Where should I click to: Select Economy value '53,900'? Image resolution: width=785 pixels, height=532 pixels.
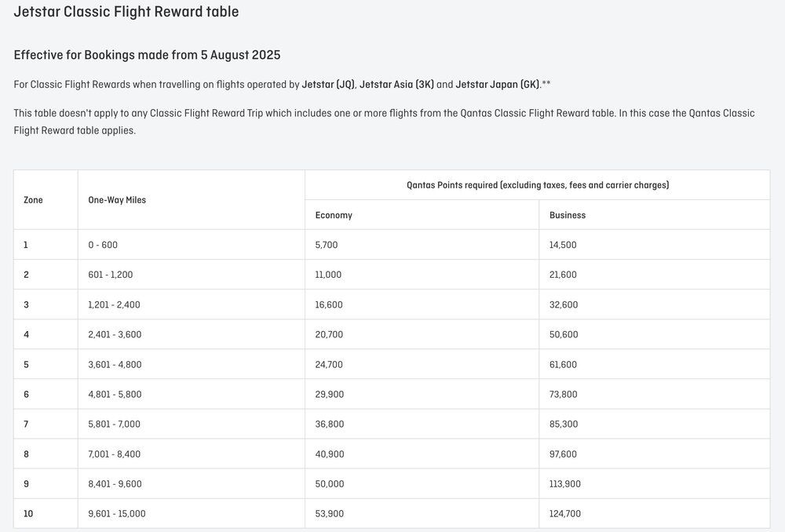tap(330, 513)
